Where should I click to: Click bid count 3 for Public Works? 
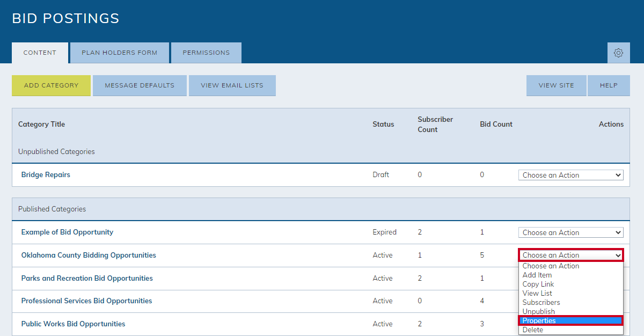tap(482, 324)
